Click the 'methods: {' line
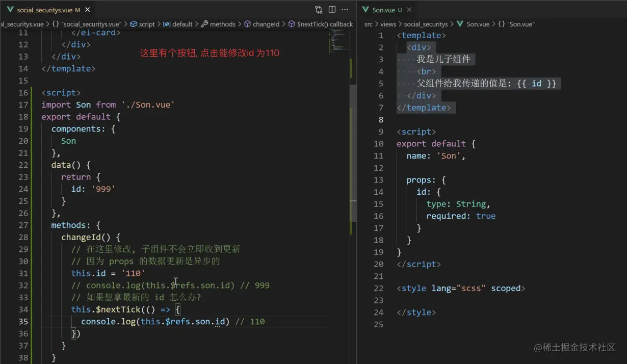This screenshot has width=627, height=364. [x=76, y=225]
